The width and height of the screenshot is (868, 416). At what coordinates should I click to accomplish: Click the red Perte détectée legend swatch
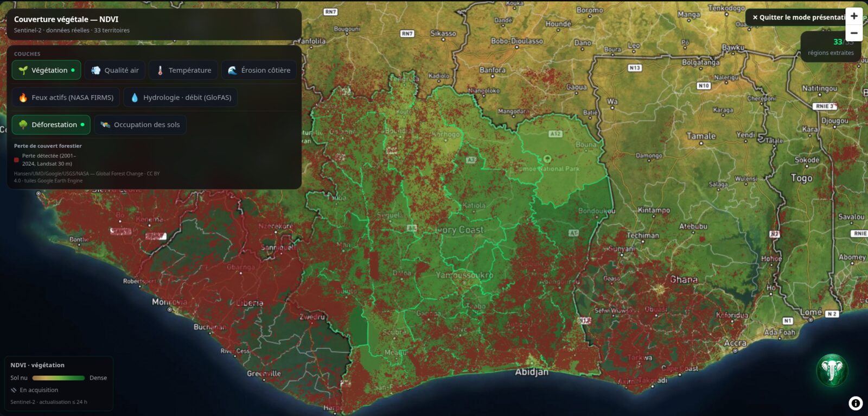tap(16, 160)
